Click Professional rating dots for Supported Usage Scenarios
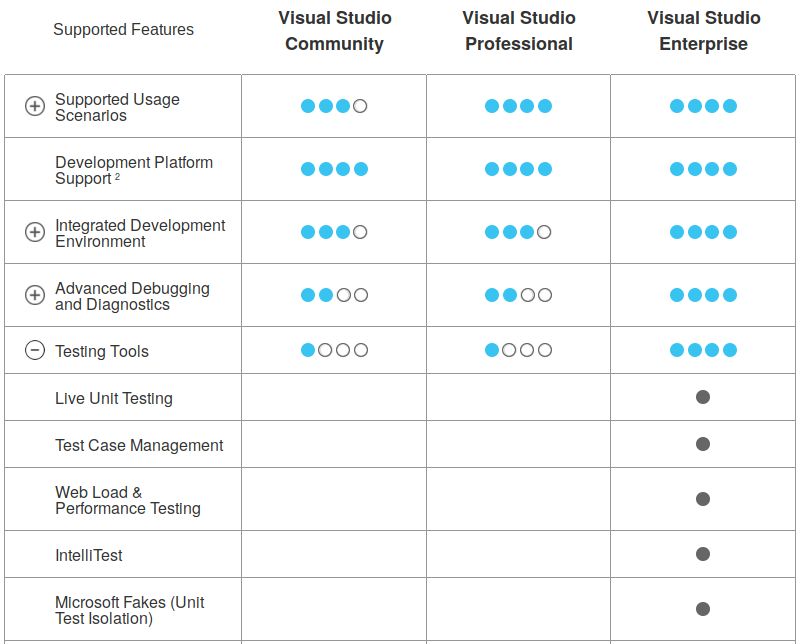The height and width of the screenshot is (644, 801). coord(518,106)
